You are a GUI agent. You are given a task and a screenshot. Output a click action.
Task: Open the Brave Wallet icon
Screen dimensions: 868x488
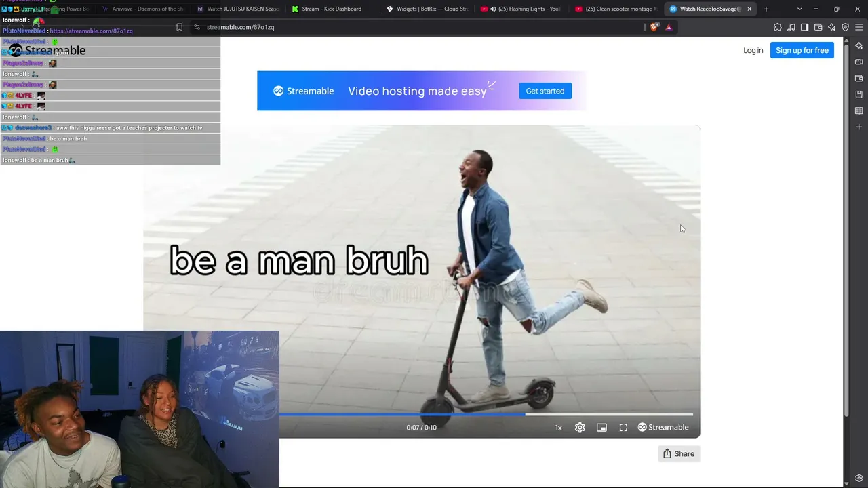tap(818, 27)
